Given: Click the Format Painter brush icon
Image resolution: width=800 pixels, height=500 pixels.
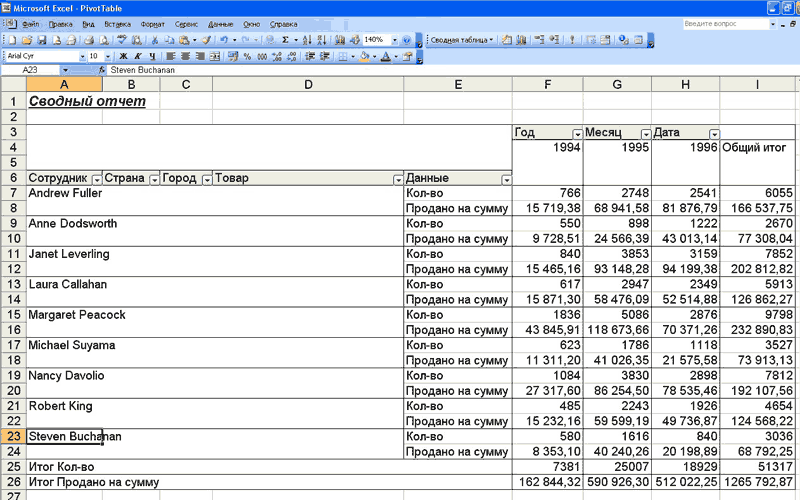Looking at the screenshot, I should click(206, 40).
